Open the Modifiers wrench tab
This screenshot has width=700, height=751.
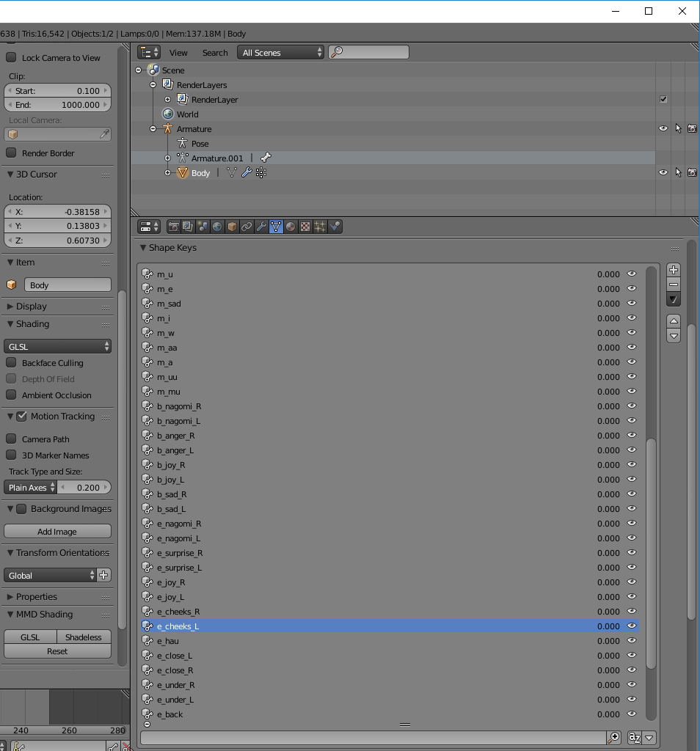pos(261,227)
